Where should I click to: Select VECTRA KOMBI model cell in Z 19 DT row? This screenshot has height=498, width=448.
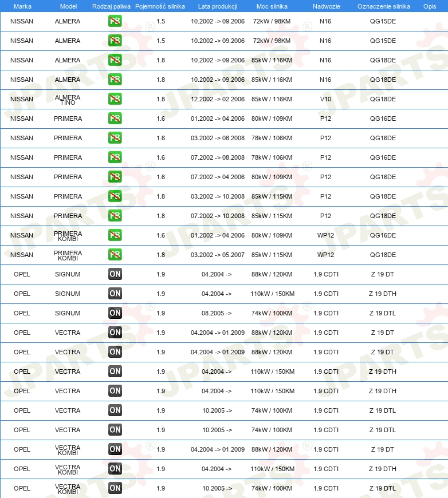click(68, 450)
